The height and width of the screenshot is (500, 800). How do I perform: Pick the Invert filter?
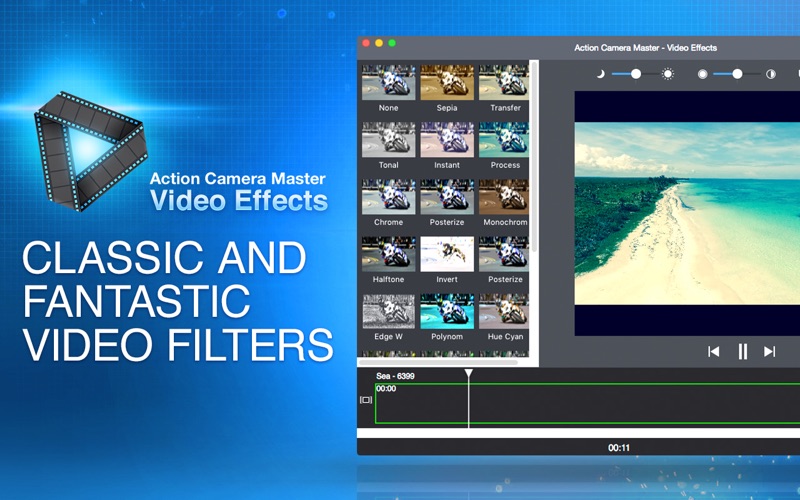447,253
